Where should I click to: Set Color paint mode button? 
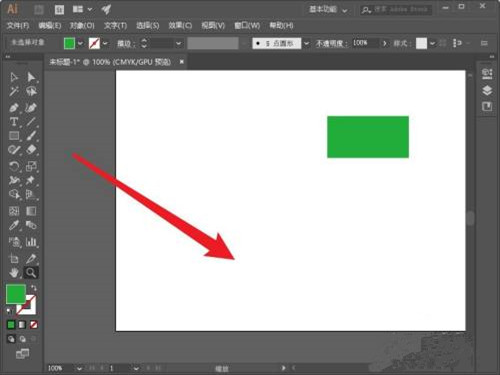[11, 325]
